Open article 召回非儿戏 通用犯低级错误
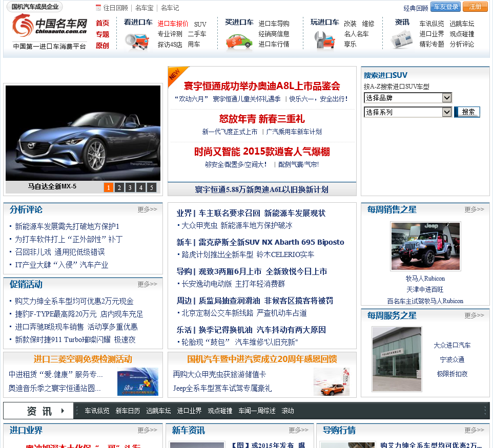Image resolution: width=493 pixels, height=448 pixels. (x=60, y=252)
